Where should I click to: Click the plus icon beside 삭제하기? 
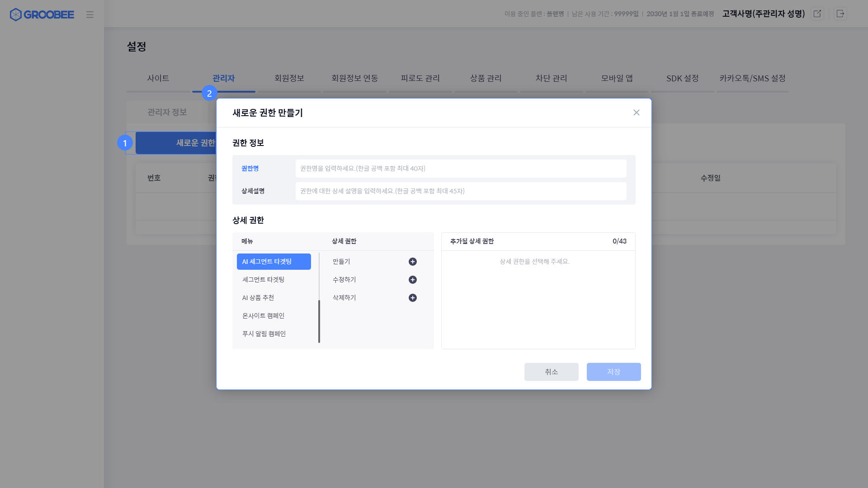(x=412, y=298)
